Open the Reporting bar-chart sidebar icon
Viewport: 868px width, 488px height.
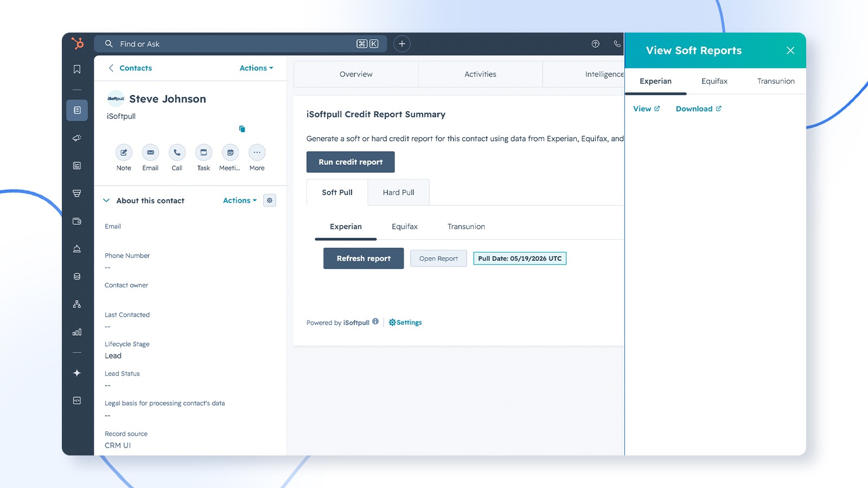tap(77, 332)
